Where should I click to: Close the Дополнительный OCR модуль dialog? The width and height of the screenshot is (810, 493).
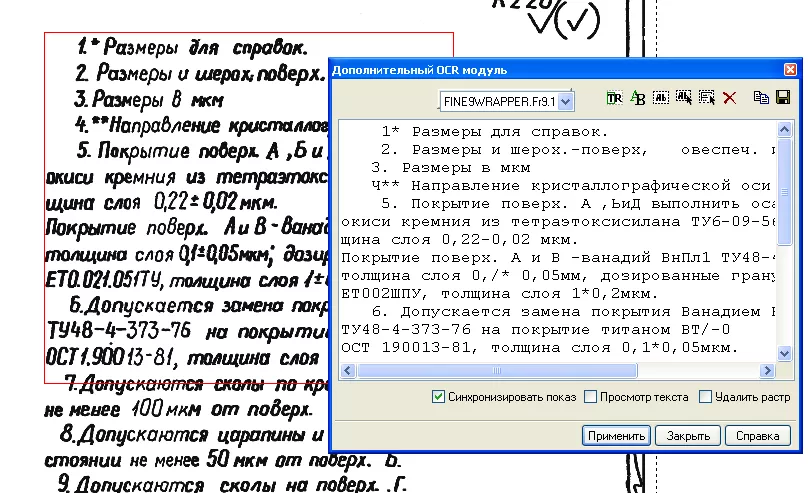(x=790, y=70)
